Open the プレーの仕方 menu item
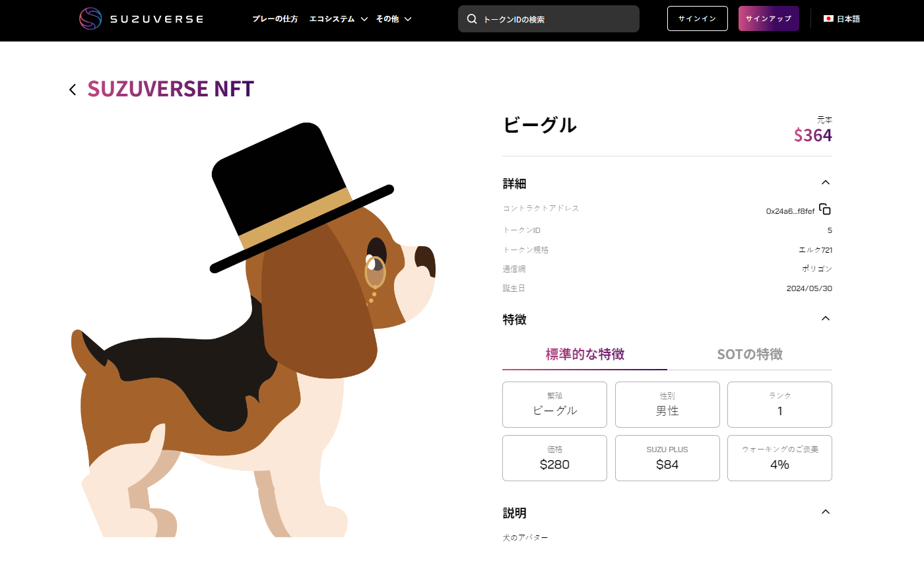The image size is (924, 569). point(275,19)
